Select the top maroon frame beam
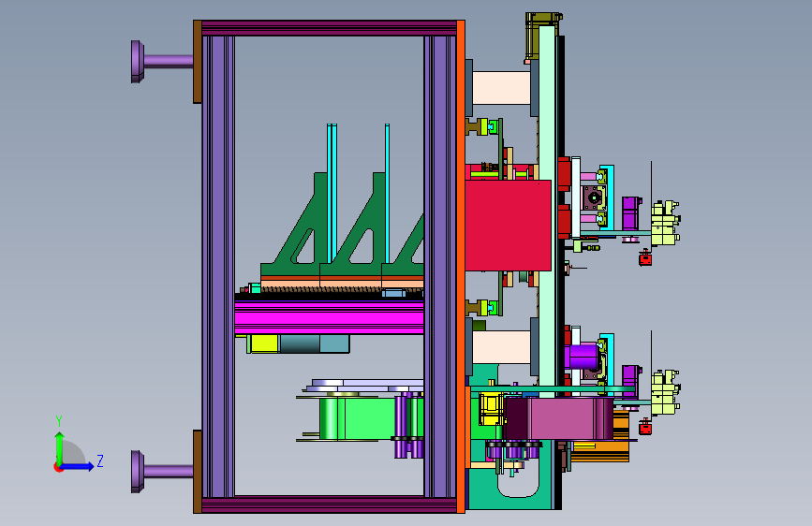 point(329,28)
